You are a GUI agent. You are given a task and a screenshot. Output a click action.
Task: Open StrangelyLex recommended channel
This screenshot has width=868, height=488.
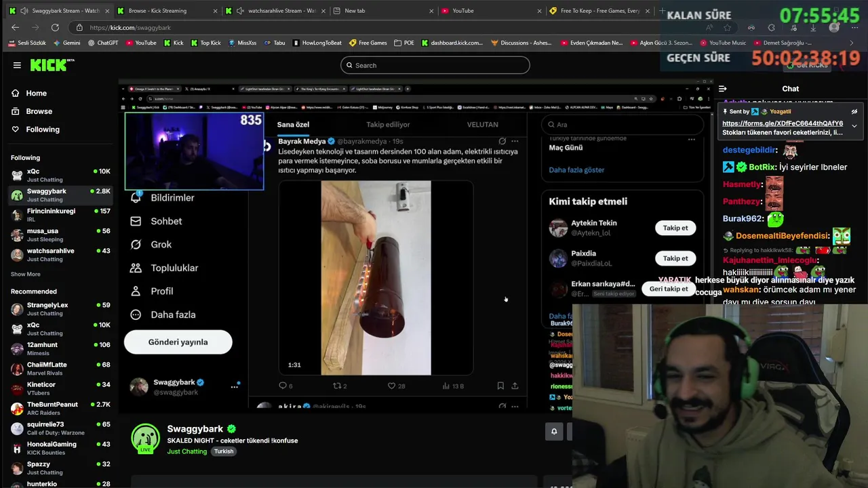pos(60,309)
